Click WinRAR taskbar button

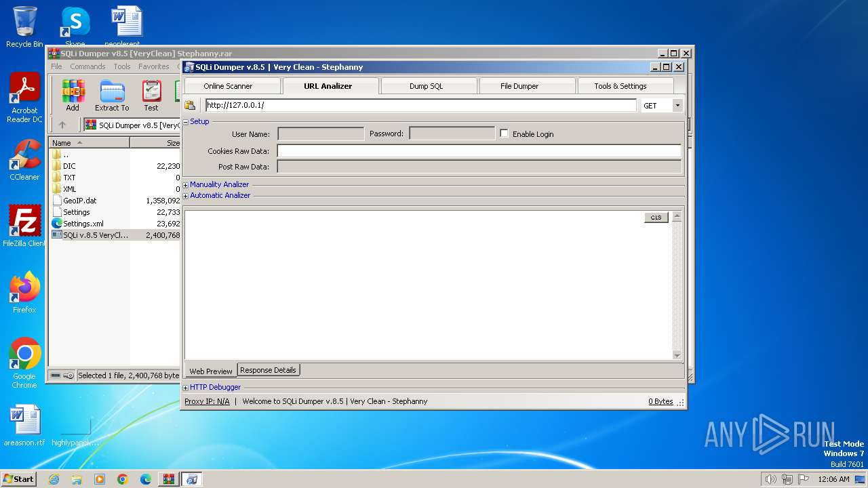pyautogui.click(x=168, y=479)
